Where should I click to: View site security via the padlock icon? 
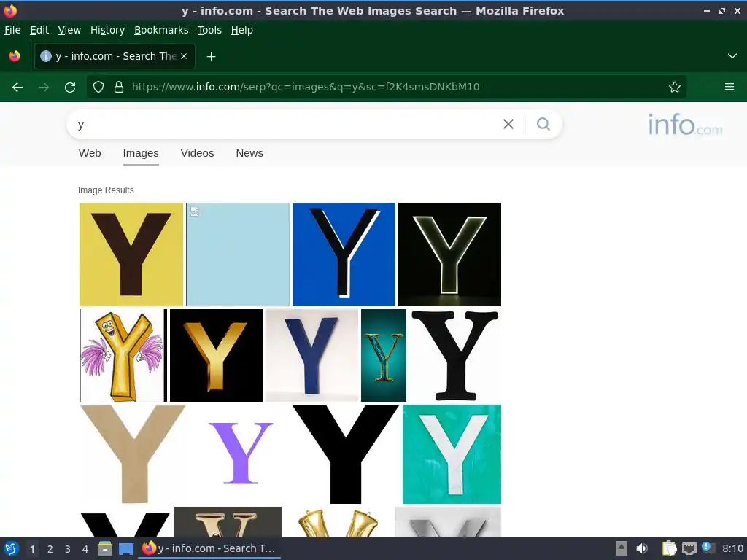(119, 87)
